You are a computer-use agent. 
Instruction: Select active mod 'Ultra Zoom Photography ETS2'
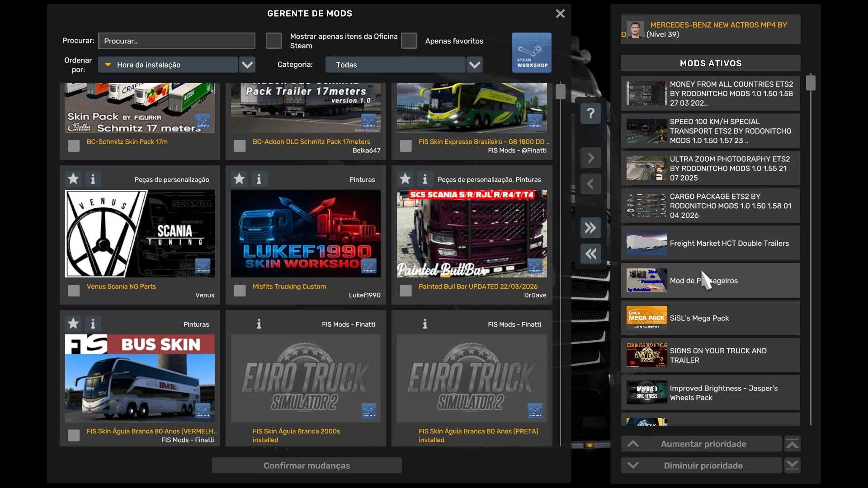(711, 169)
